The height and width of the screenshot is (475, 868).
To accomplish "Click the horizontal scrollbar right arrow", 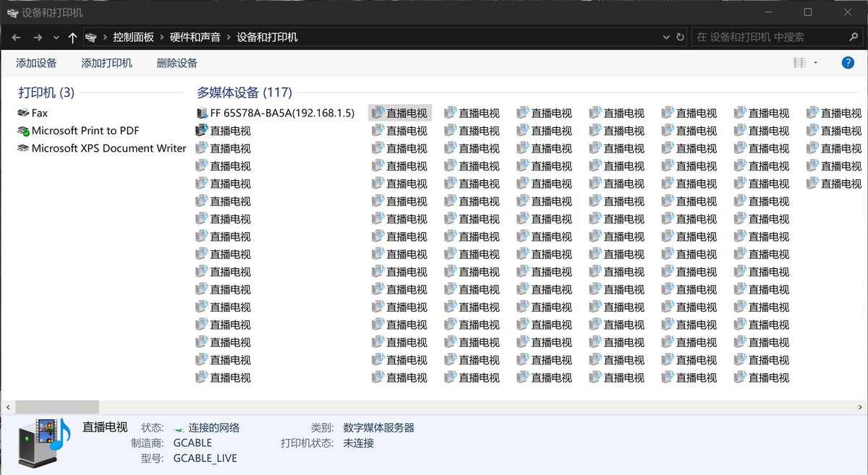I will [860, 408].
